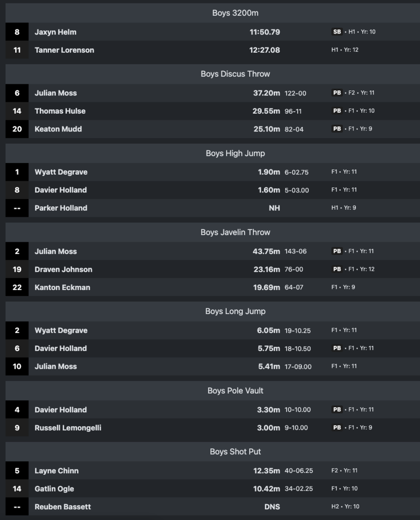Open Kanton Eckman's athlete page

[x=62, y=287]
